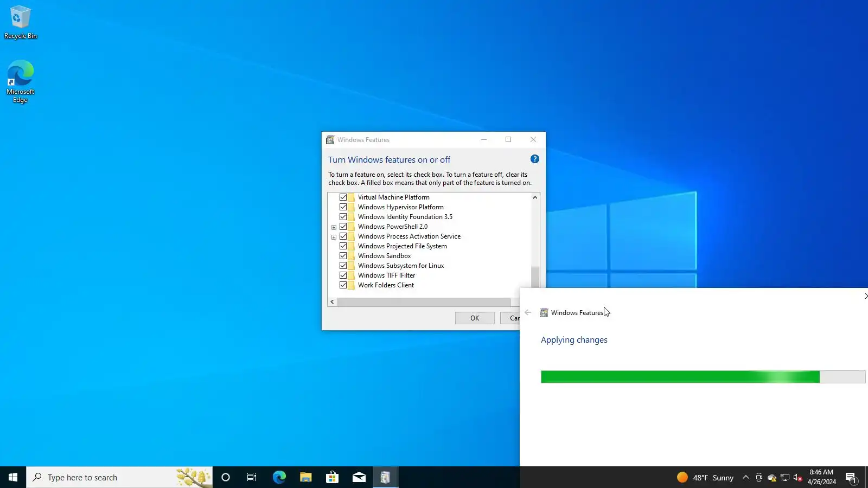Click the folder icon beside Windows Sandbox

pos(352,256)
